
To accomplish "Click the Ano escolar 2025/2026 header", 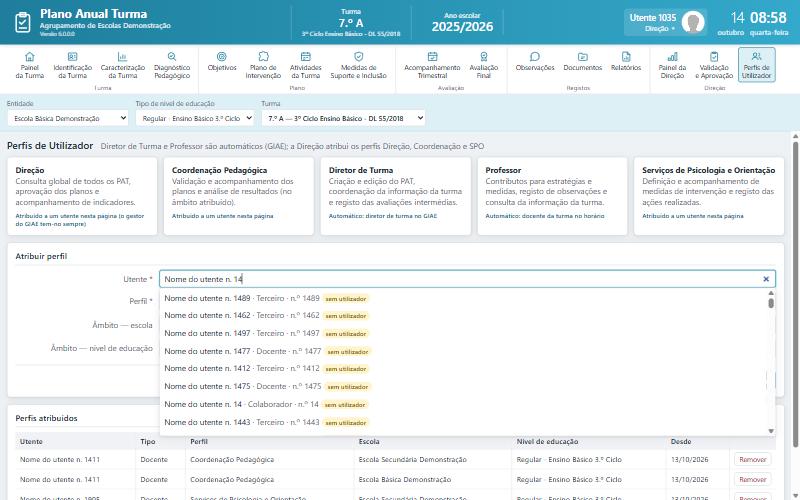I will tap(462, 23).
